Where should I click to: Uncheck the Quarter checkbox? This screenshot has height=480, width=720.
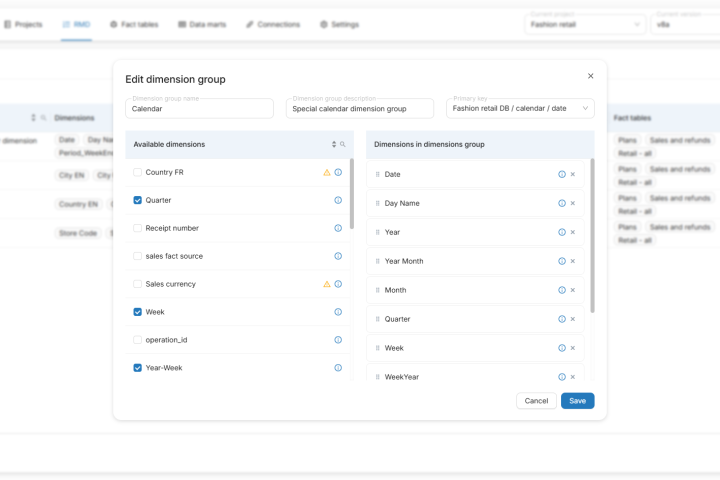[137, 200]
